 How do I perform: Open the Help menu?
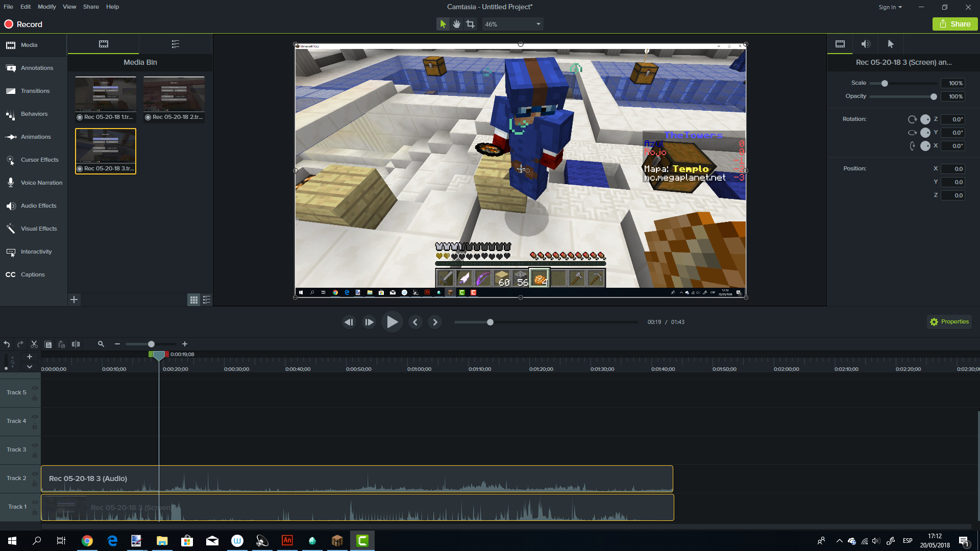pos(112,7)
